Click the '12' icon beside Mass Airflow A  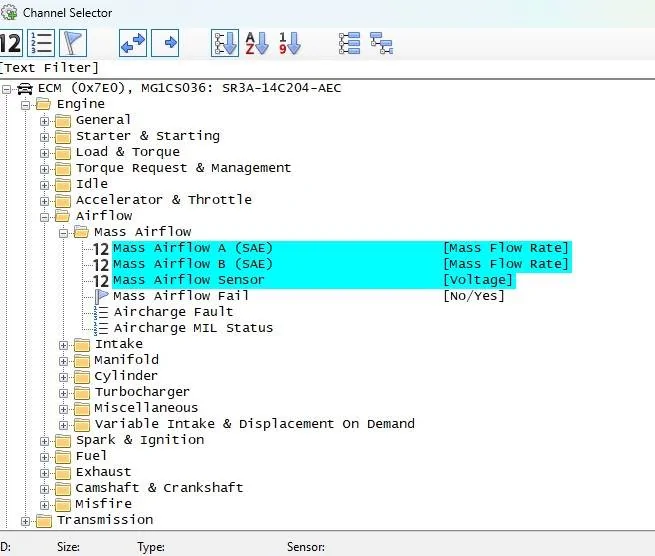pos(101,249)
